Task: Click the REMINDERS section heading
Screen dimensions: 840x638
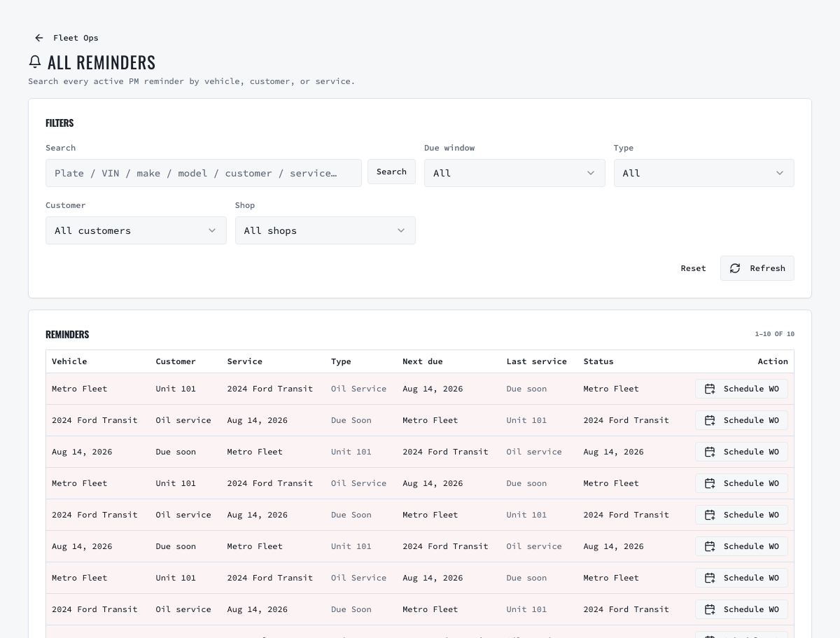Action: 67,334
